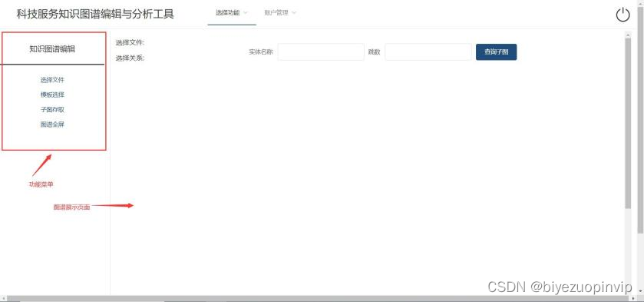Open the 选择功能 dropdown menu
This screenshot has width=644, height=302.
(232, 13)
